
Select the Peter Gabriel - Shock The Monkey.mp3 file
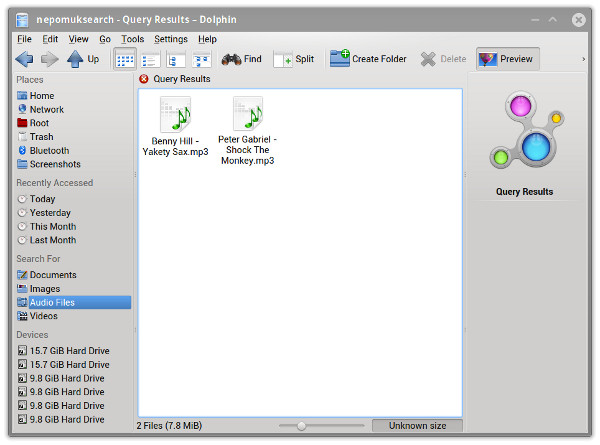click(248, 130)
